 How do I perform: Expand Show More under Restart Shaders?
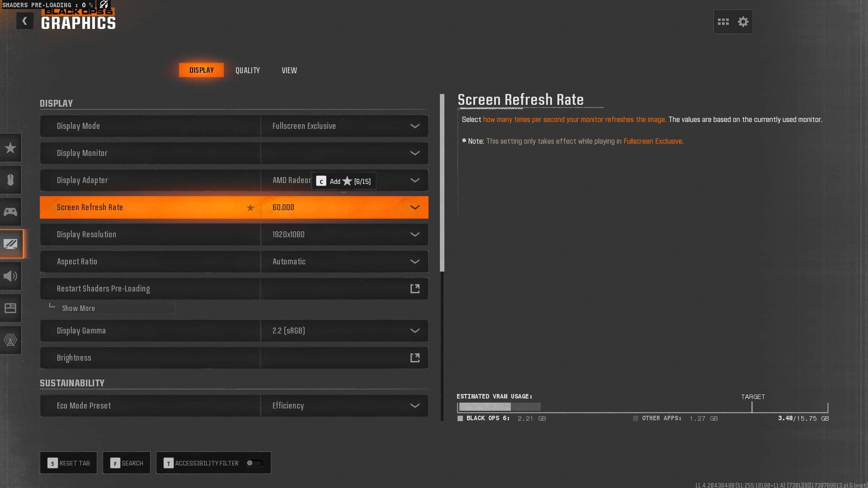point(79,308)
